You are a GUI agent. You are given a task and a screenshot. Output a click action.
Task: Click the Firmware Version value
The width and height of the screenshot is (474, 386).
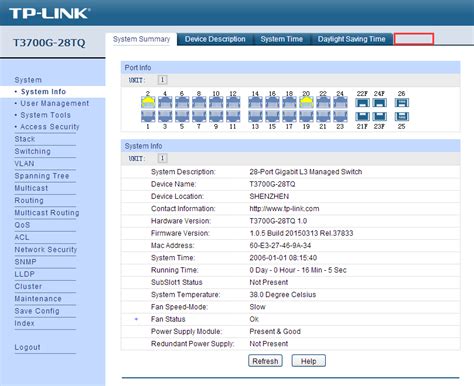coord(301,233)
